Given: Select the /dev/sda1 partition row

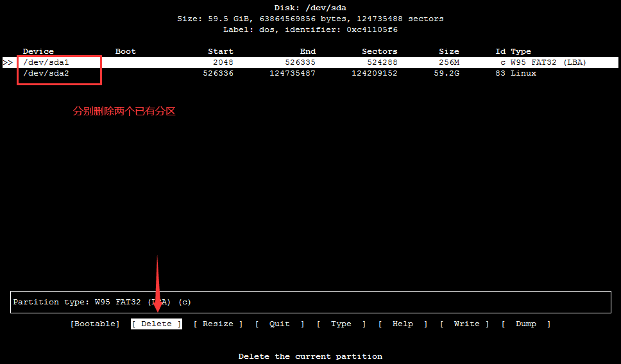Looking at the screenshot, I should tap(46, 62).
